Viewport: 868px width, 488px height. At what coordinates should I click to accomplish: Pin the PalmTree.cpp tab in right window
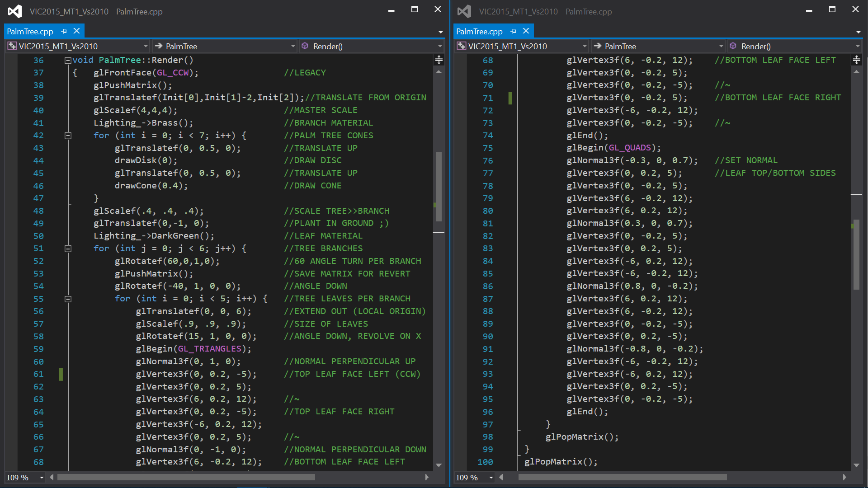[x=513, y=31]
